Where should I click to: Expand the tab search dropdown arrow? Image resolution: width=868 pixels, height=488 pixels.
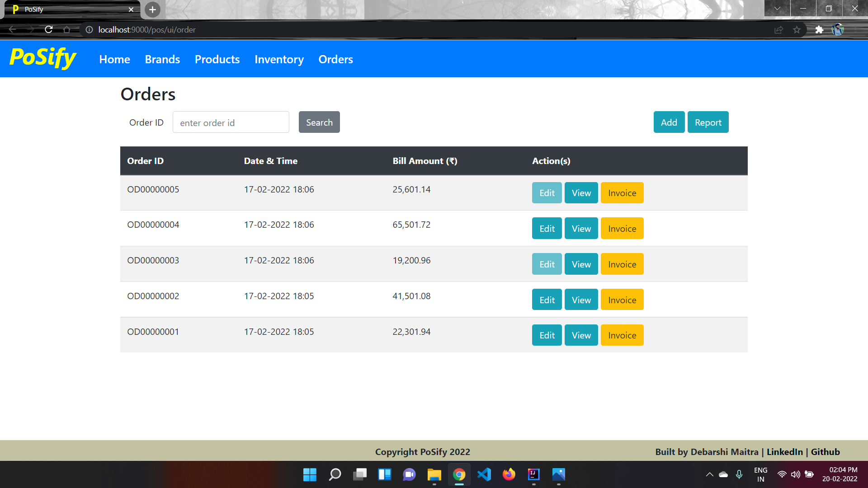point(777,9)
